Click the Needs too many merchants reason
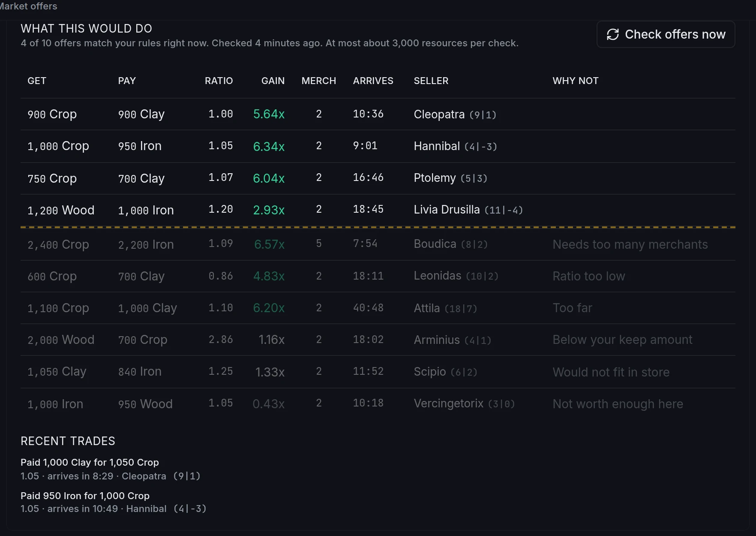756x536 pixels. click(630, 244)
